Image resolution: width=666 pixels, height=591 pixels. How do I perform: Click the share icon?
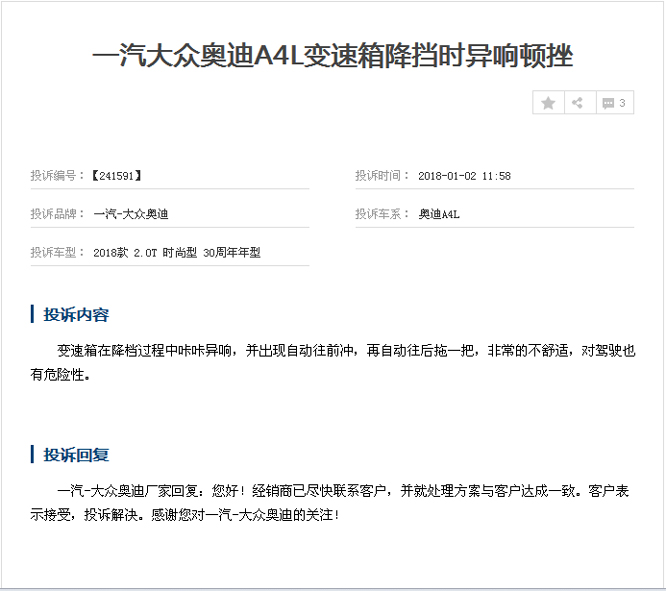point(578,103)
